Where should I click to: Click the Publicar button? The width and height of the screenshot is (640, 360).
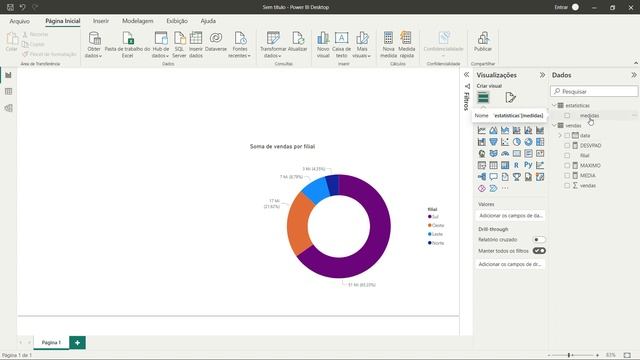point(483,42)
